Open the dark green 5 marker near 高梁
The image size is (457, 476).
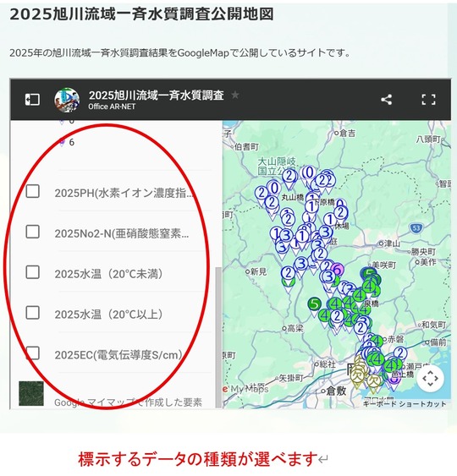click(315, 305)
